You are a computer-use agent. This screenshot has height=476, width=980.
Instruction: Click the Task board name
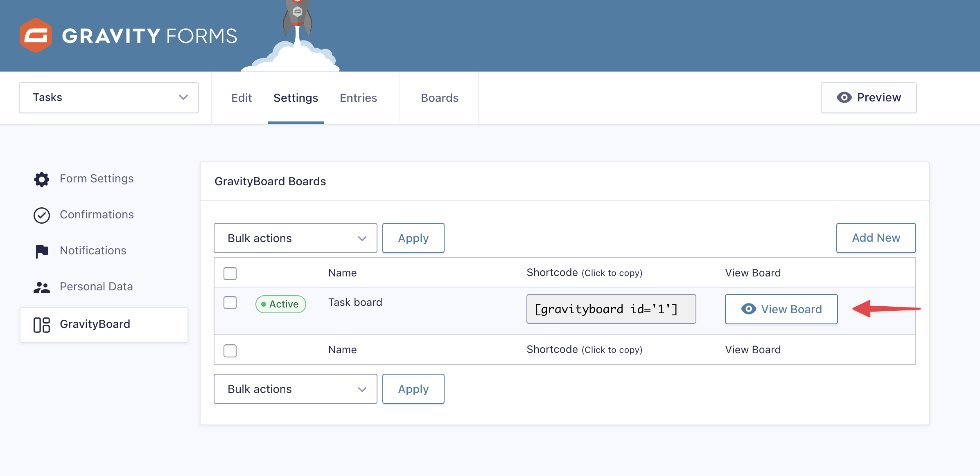(x=355, y=302)
